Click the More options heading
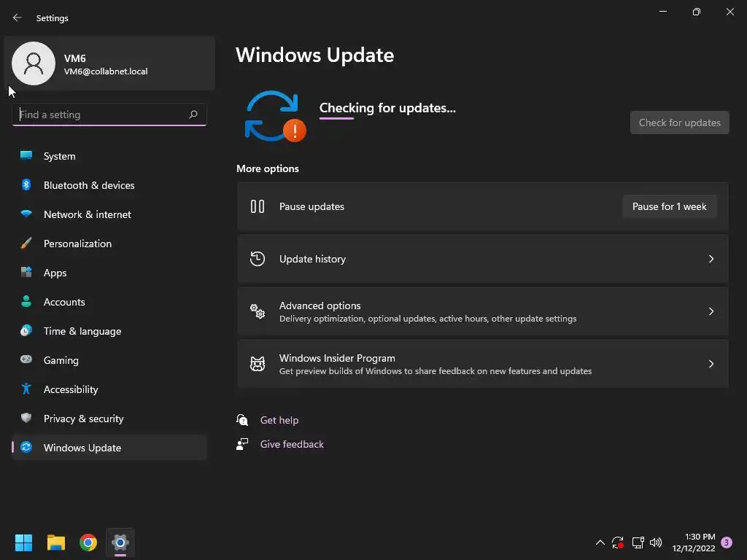Image resolution: width=747 pixels, height=560 pixels. point(268,168)
